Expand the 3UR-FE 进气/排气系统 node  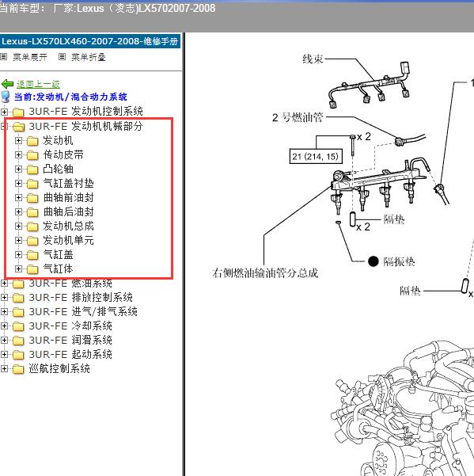tap(4, 311)
